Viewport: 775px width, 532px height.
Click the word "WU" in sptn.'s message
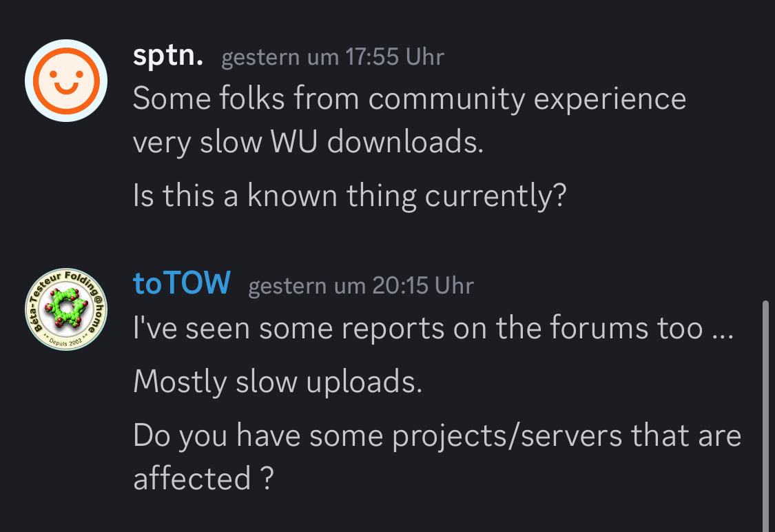click(293, 142)
